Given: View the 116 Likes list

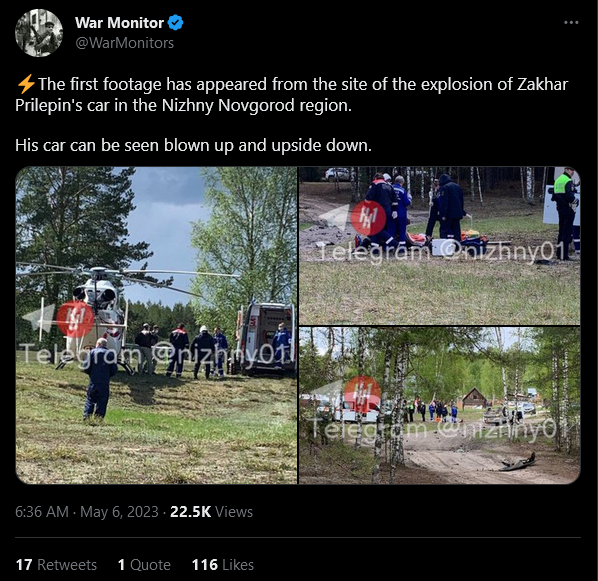Looking at the screenshot, I should pos(223,565).
